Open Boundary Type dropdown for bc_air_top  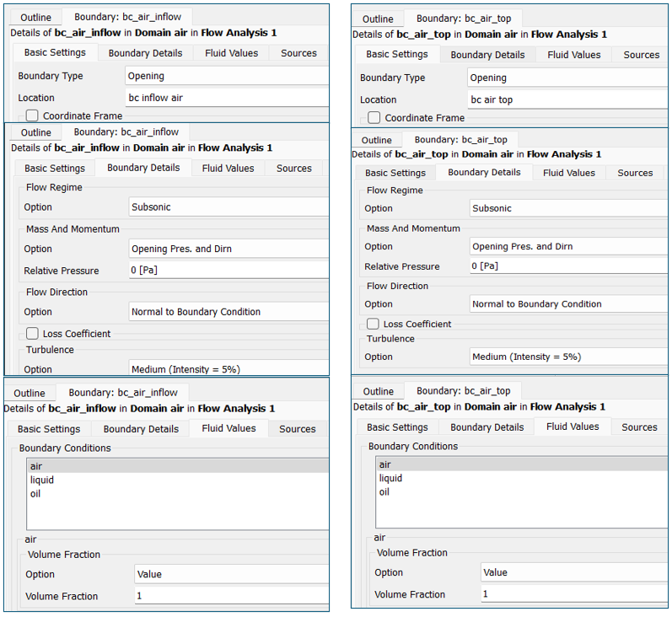[567, 78]
